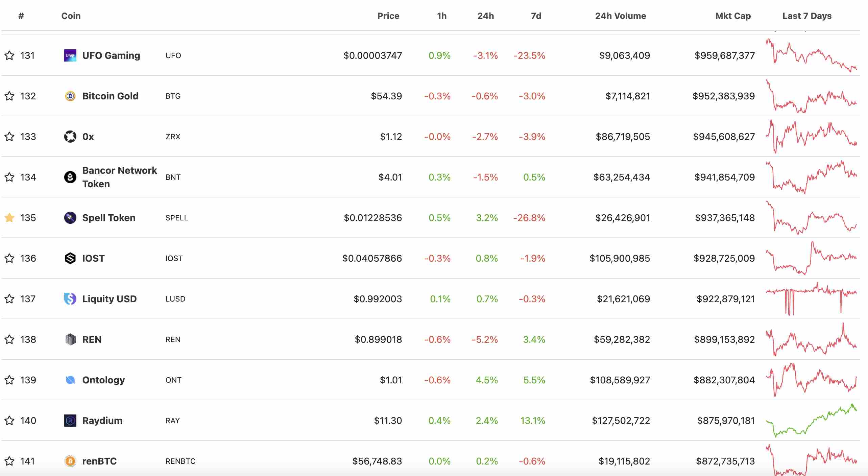Image resolution: width=868 pixels, height=476 pixels.
Task: View Bancor Network Token 7-day sparkline
Action: [811, 177]
